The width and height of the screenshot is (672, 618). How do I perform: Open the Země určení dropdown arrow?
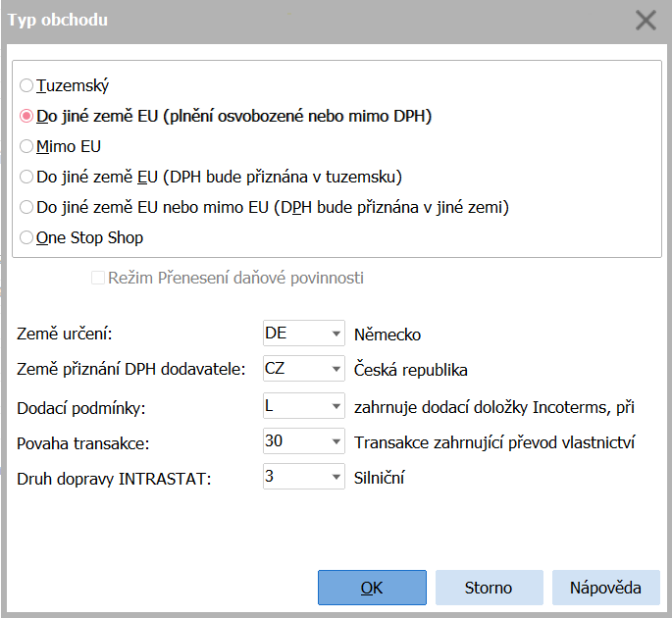coord(336,334)
